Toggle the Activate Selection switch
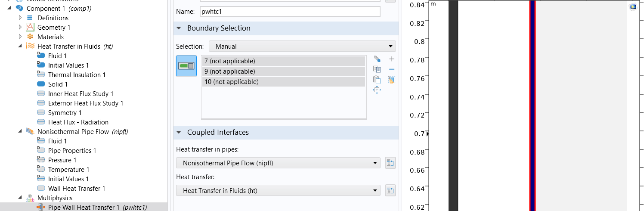 coord(186,66)
